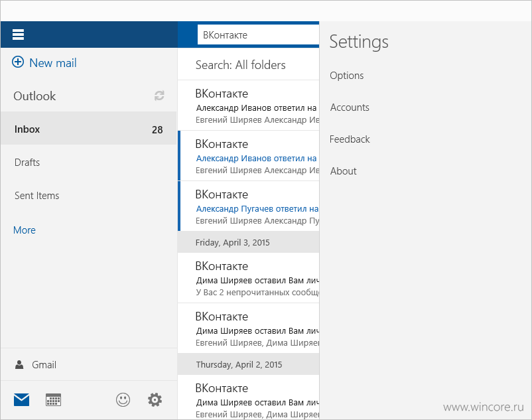The image size is (532, 420).
Task: Open the hamburger navigation menu
Action: pyautogui.click(x=18, y=35)
